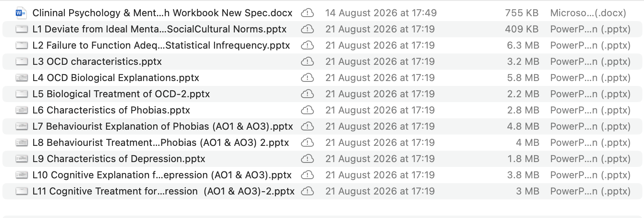The image size is (644, 218).
Task: Click the cloud download icon for the Clininal Psychology docx
Action: coord(307,13)
